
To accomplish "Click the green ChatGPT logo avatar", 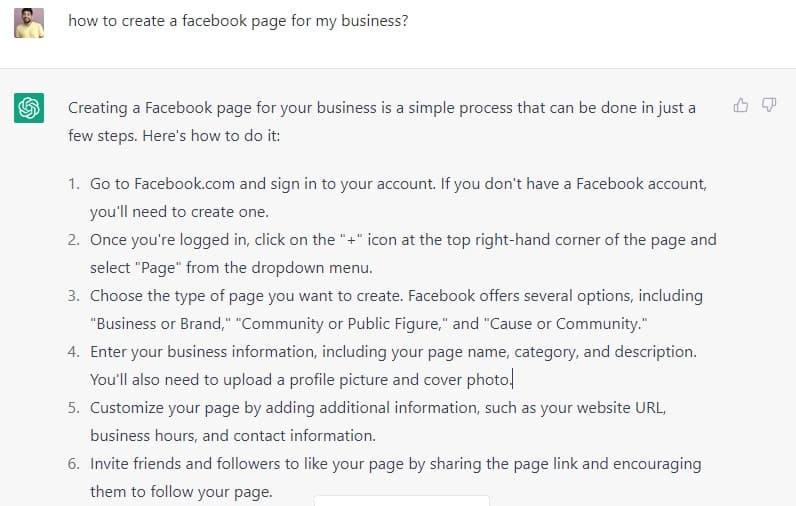I will 29,108.
